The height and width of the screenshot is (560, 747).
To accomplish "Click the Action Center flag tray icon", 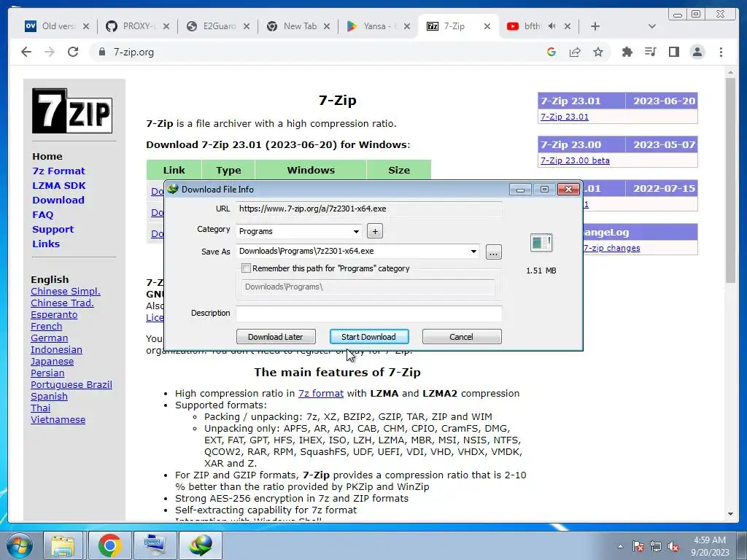I will pyautogui.click(x=638, y=546).
